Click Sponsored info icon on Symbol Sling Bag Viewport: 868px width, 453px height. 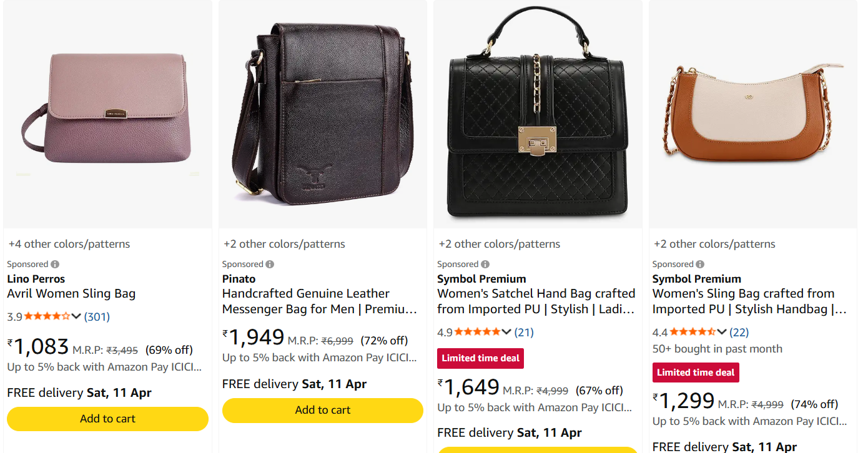tap(700, 264)
